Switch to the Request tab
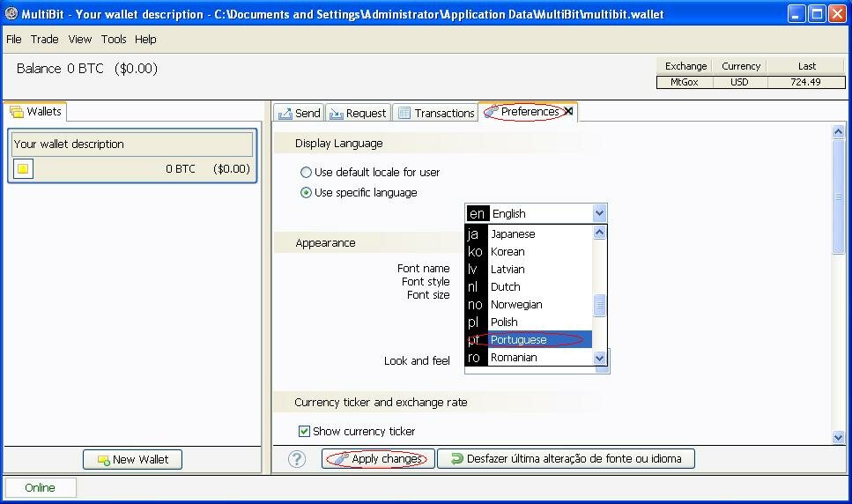 [358, 113]
